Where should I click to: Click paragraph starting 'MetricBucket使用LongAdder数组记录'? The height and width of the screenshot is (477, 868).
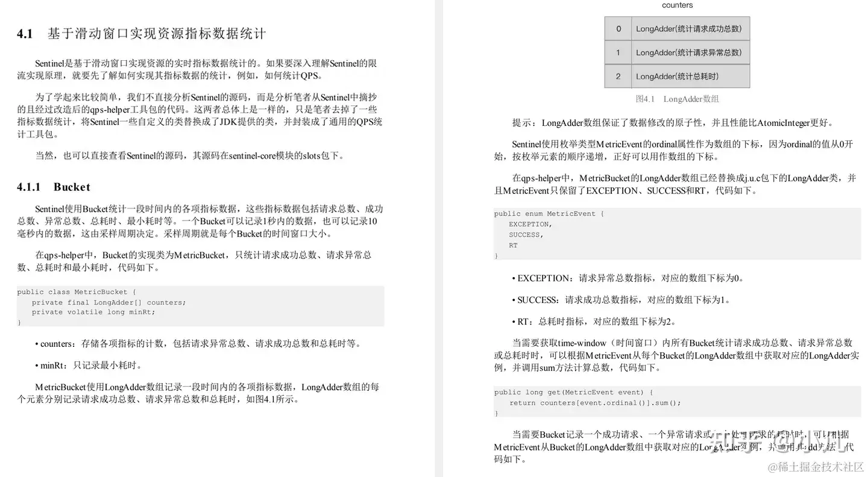[198, 393]
